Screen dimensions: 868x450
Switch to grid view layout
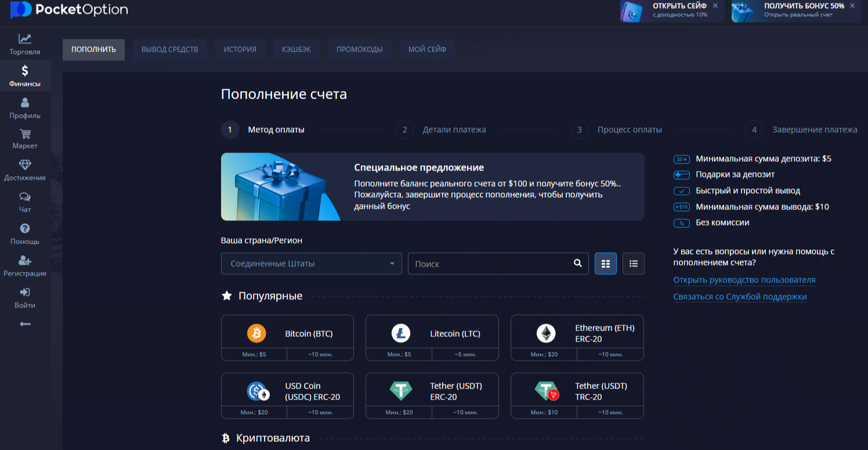pyautogui.click(x=606, y=264)
